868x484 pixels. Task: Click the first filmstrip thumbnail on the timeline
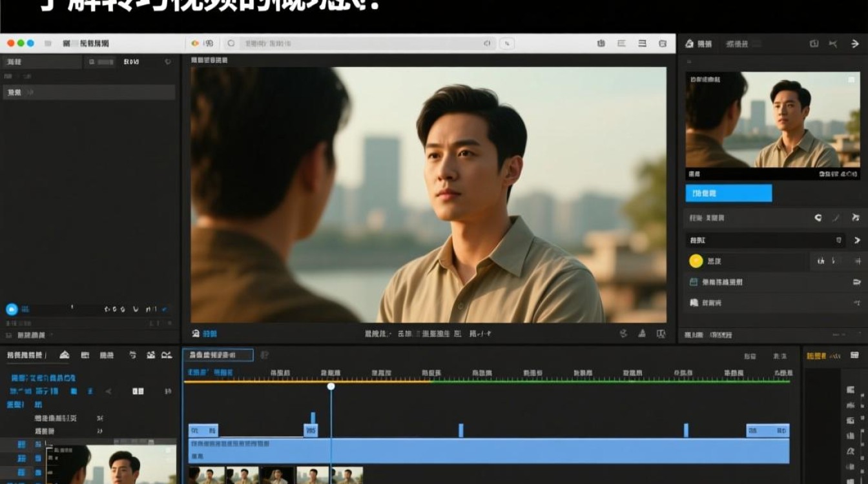tap(207, 476)
